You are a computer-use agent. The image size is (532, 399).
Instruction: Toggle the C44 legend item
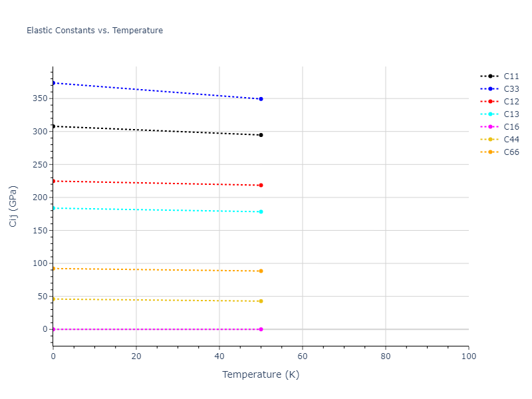[x=511, y=140]
